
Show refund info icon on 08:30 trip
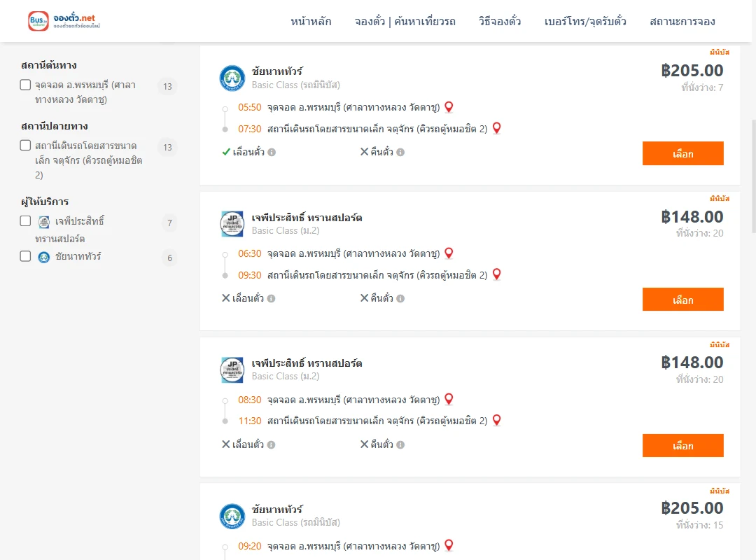tap(400, 444)
